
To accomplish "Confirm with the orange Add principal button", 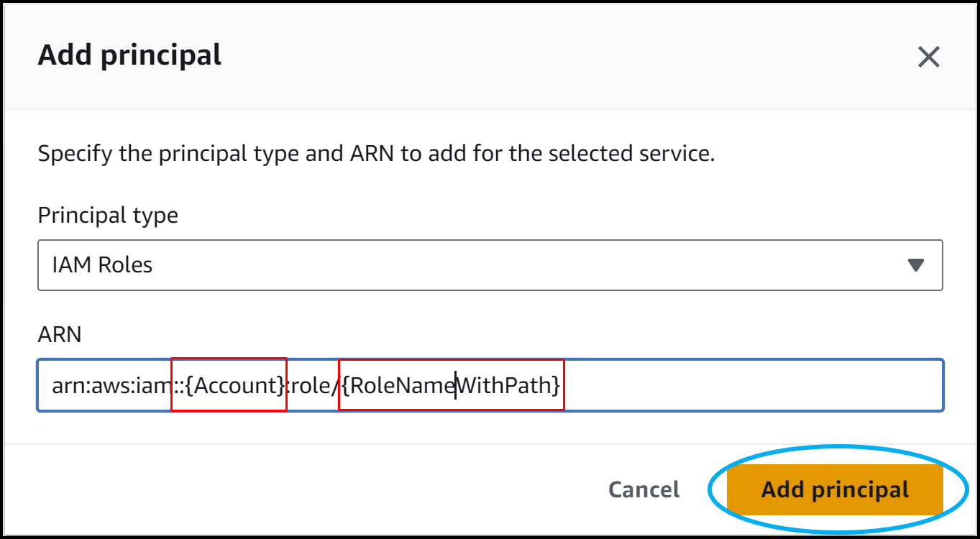I will click(835, 490).
